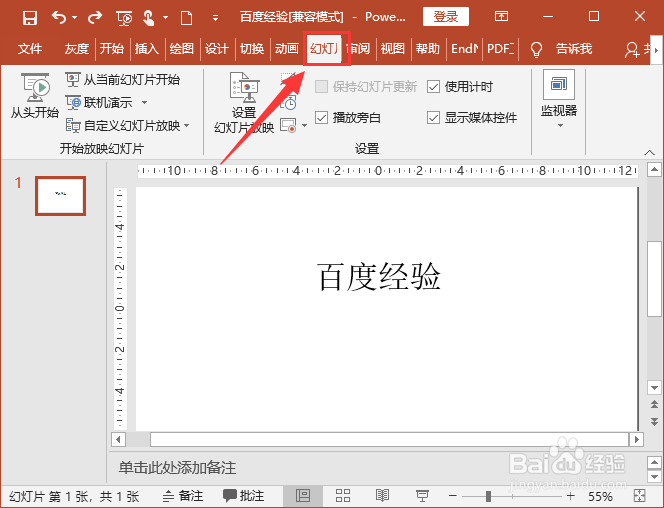
Task: Open the 监视器 monitor dropdown
Action: tap(559, 99)
